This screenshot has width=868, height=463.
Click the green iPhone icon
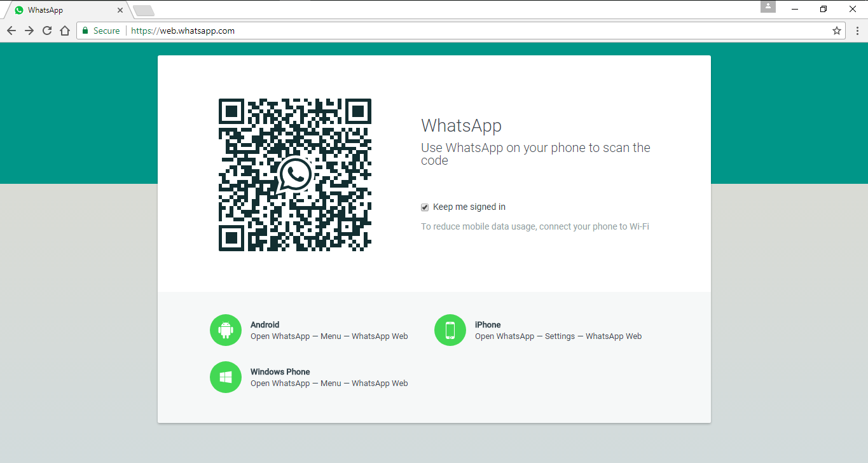(450, 329)
